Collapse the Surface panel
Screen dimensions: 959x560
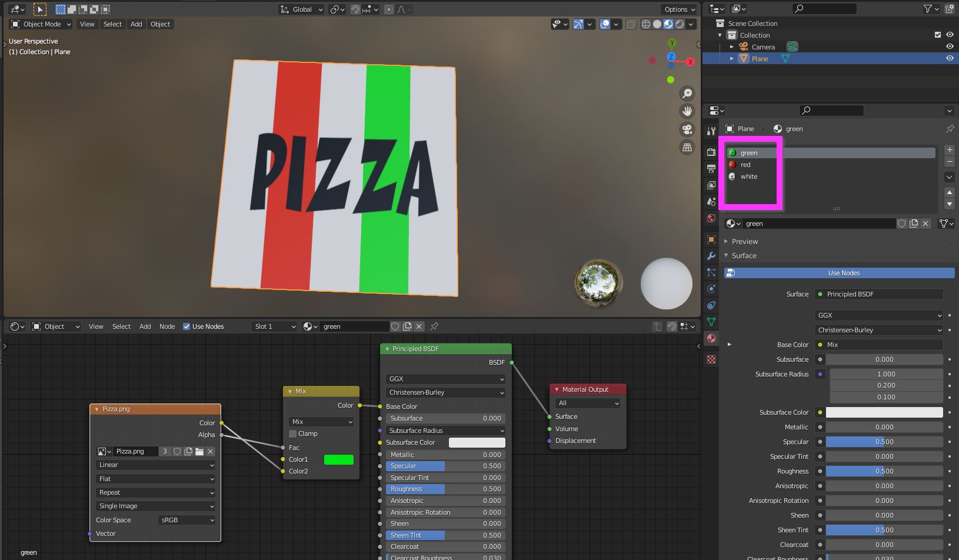coord(744,256)
